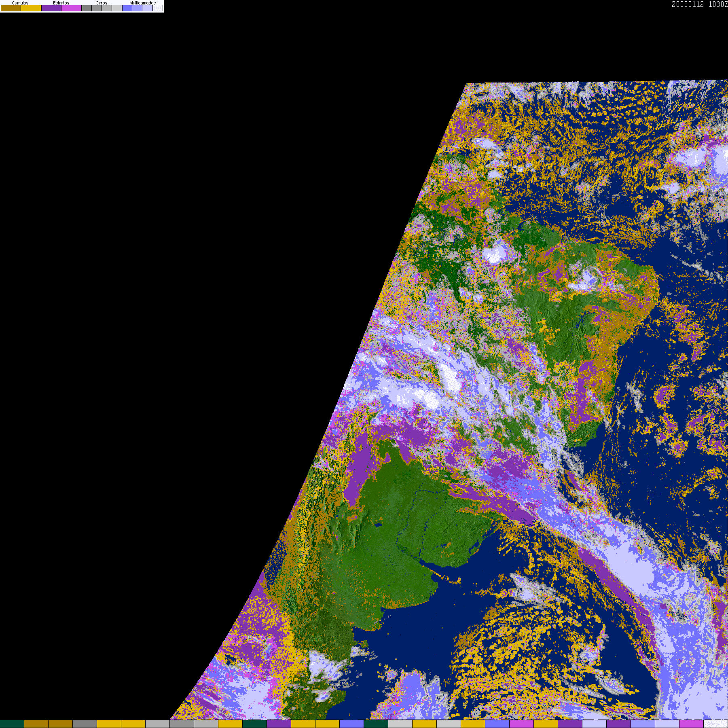Pick the second-lightest gray Cirros swatch

pos(107,8)
